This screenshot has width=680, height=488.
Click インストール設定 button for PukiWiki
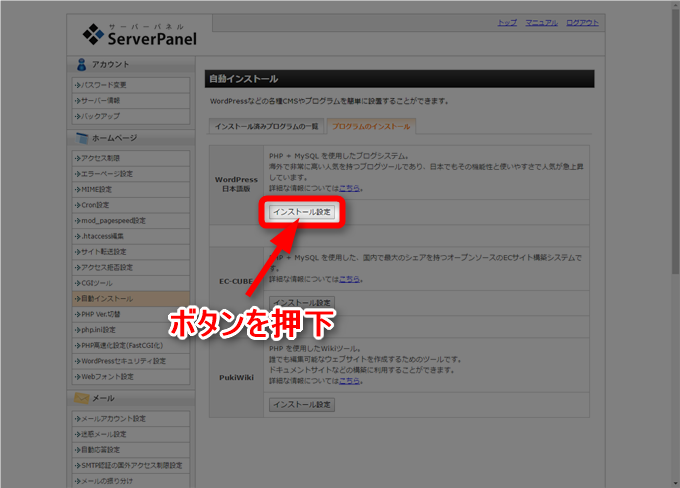[x=302, y=405]
